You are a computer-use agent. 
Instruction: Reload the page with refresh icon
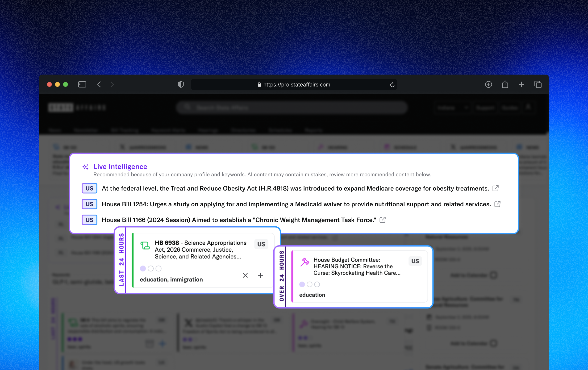[392, 84]
